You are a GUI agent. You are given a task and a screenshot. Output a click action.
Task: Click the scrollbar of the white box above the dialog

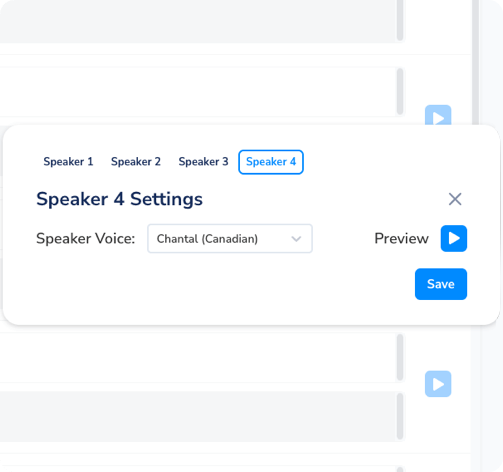tap(400, 91)
